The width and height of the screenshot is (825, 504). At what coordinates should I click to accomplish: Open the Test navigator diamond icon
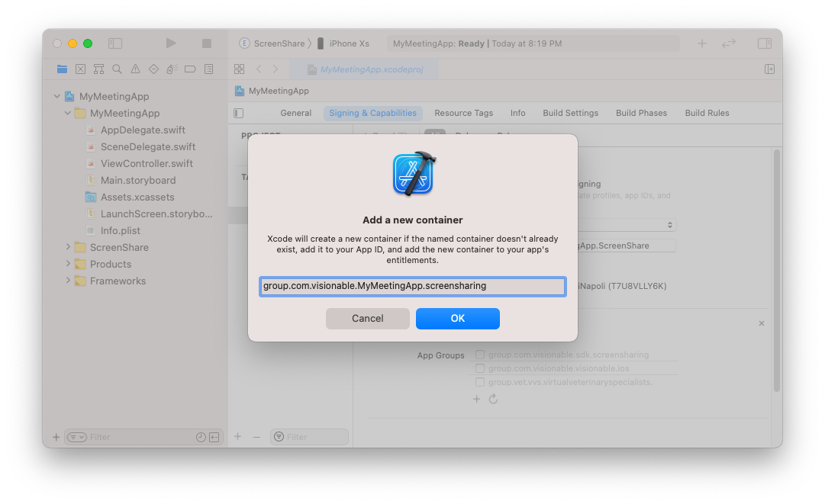(153, 69)
